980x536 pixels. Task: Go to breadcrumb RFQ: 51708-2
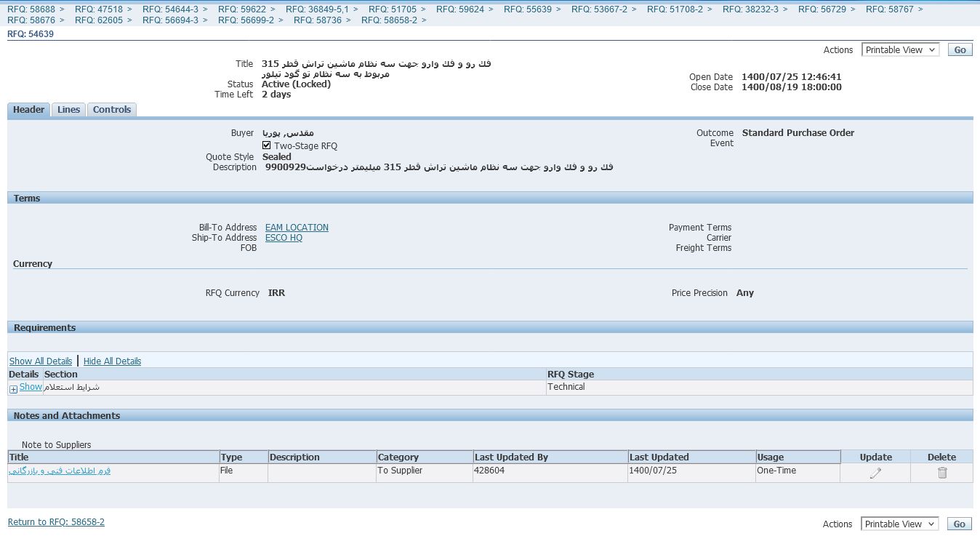(675, 9)
